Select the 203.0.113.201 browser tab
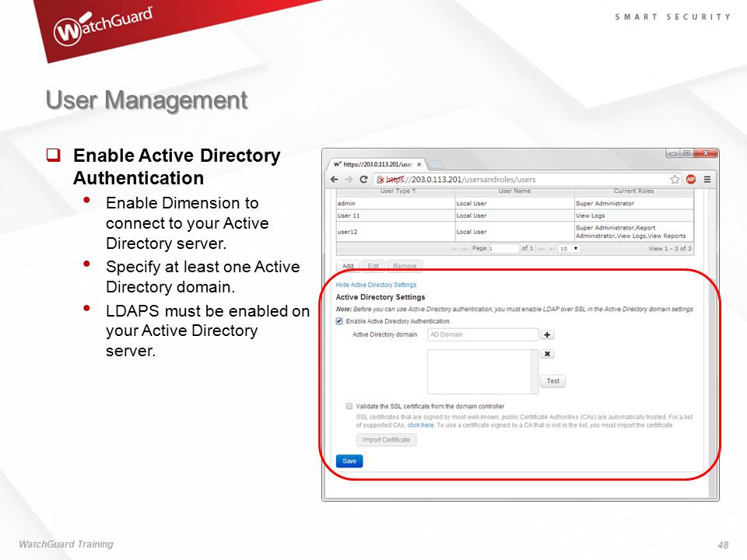 click(377, 164)
